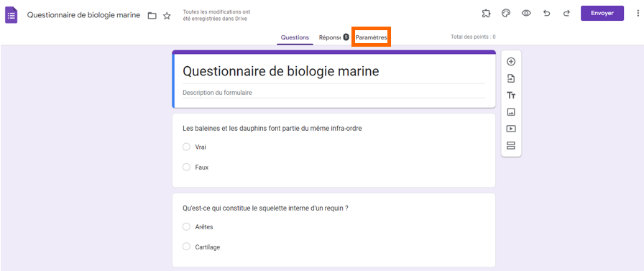Viewport: 644px width, 271px height.
Task: Open add-ons puzzle icon
Action: pos(486,13)
